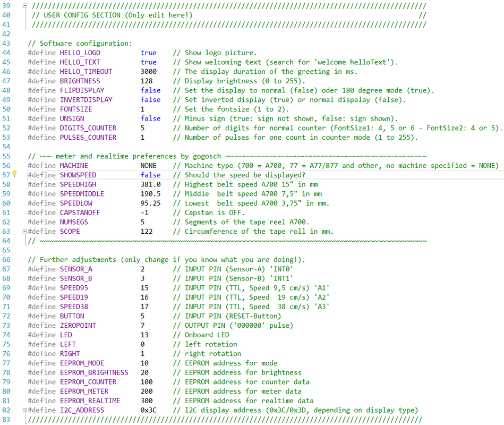Click the 'true' value of HELLO_TEXT

pos(149,62)
